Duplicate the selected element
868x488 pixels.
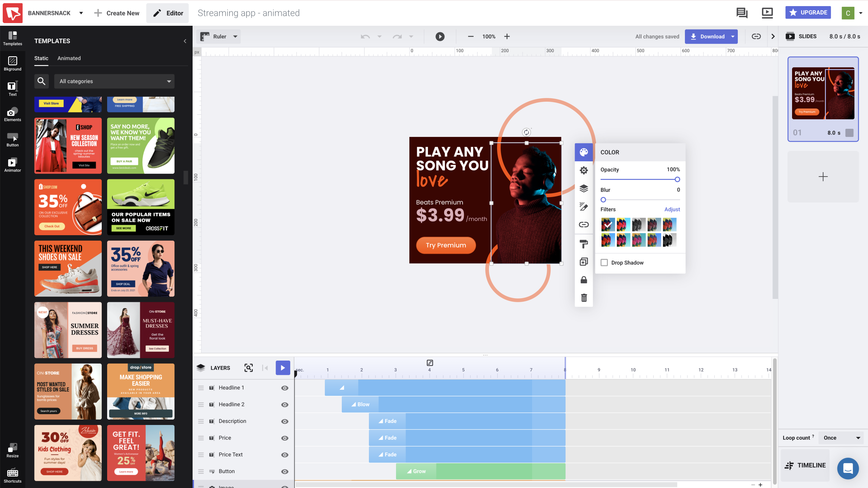pyautogui.click(x=584, y=262)
